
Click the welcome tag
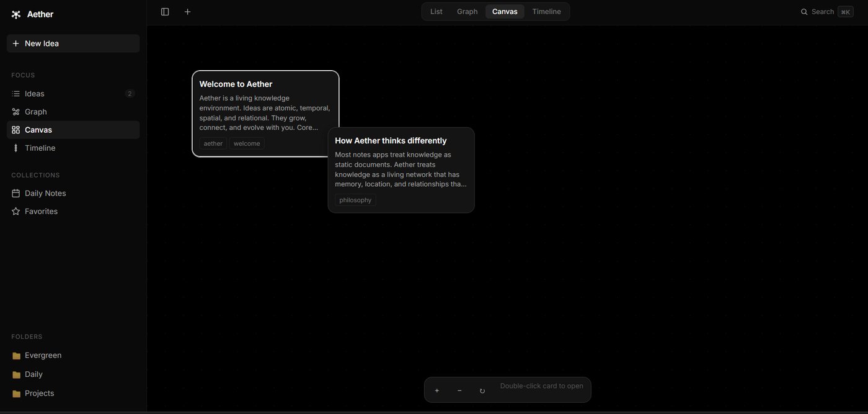click(247, 143)
